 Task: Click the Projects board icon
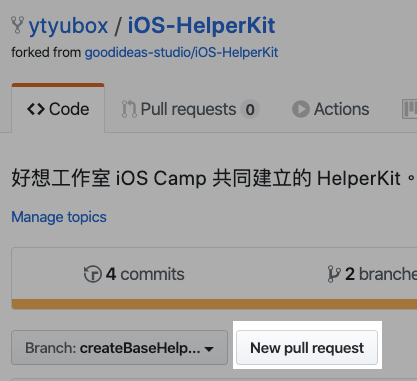pos(410,109)
